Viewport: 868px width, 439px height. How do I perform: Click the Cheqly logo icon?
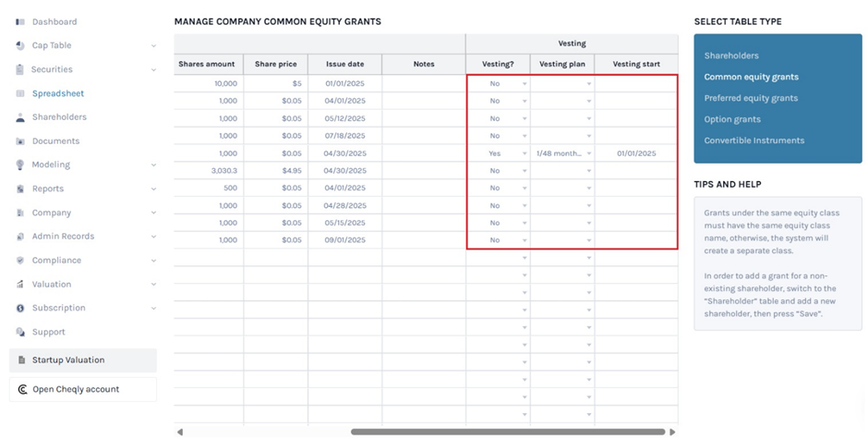[22, 389]
